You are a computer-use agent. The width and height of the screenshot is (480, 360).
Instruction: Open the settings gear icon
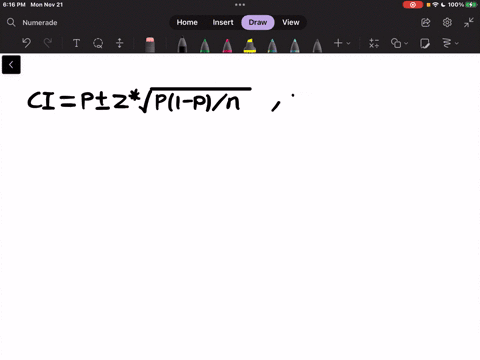click(447, 22)
